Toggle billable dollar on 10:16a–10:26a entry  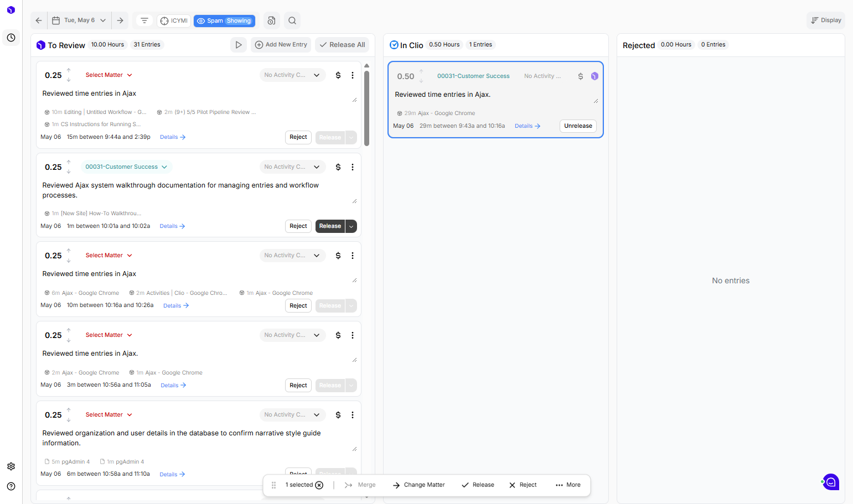pos(338,256)
